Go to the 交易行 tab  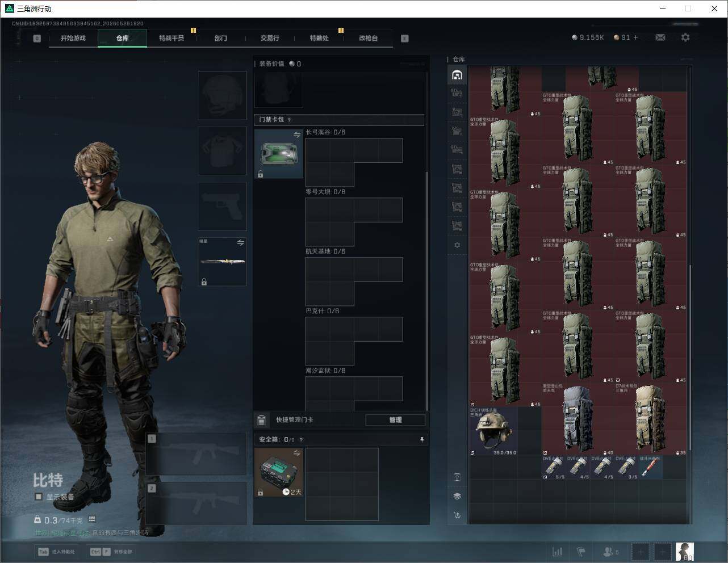pos(270,38)
